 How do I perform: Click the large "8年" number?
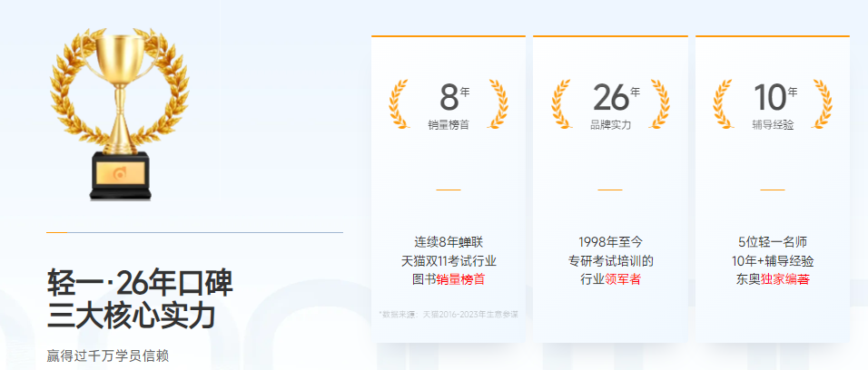pyautogui.click(x=453, y=97)
